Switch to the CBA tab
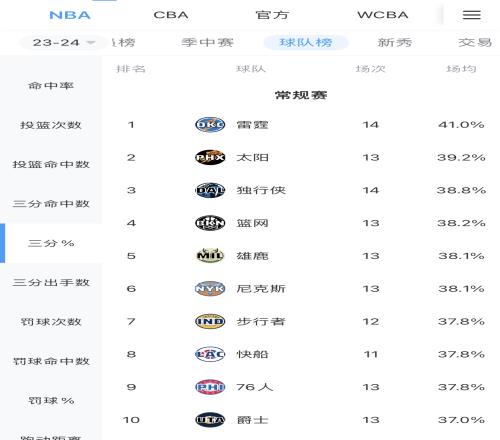 (171, 15)
